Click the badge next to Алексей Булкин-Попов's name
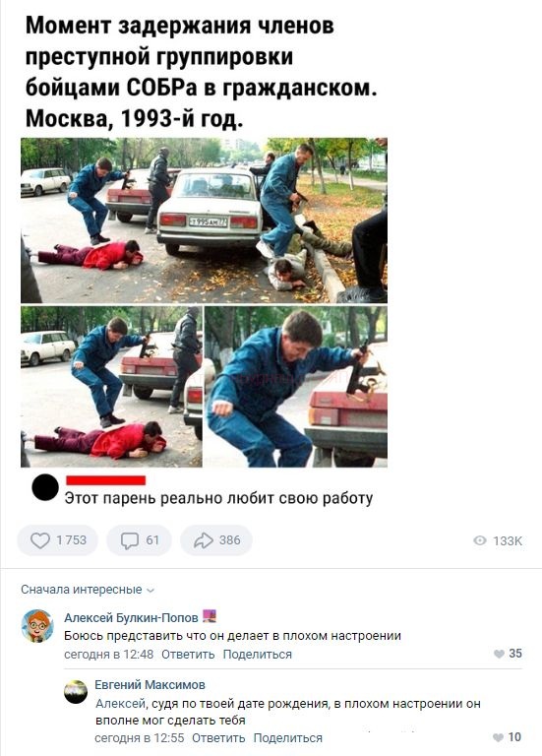The width and height of the screenshot is (542, 756). tap(210, 615)
